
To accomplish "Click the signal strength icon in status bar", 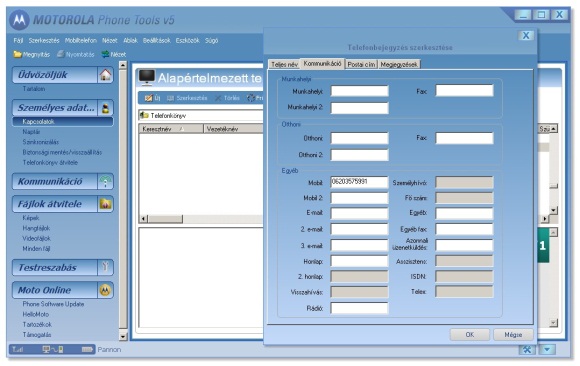I will [x=18, y=349].
